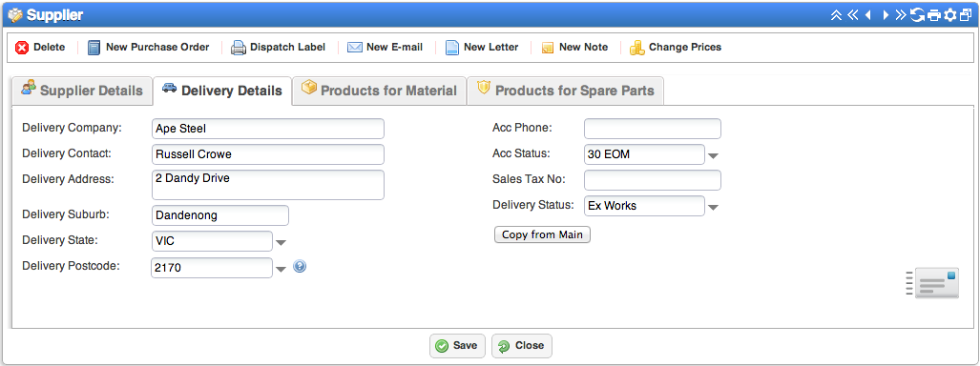The height and width of the screenshot is (366, 980).
Task: Go to next supplier record arrow
Action: point(885,15)
